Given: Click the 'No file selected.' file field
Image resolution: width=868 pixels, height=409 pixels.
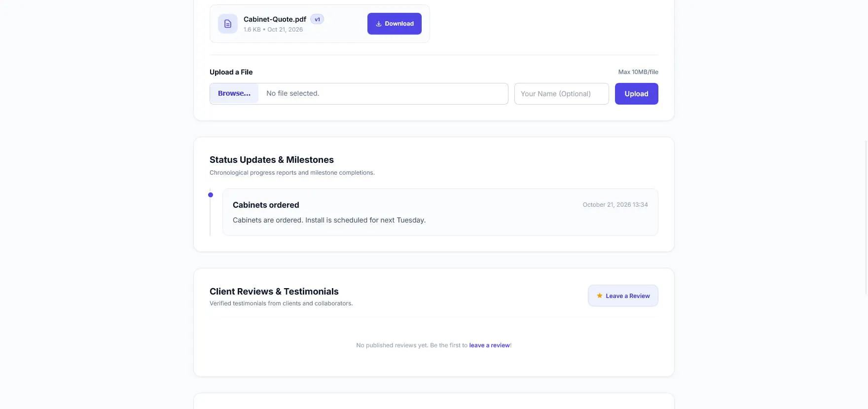Looking at the screenshot, I should click(x=359, y=94).
